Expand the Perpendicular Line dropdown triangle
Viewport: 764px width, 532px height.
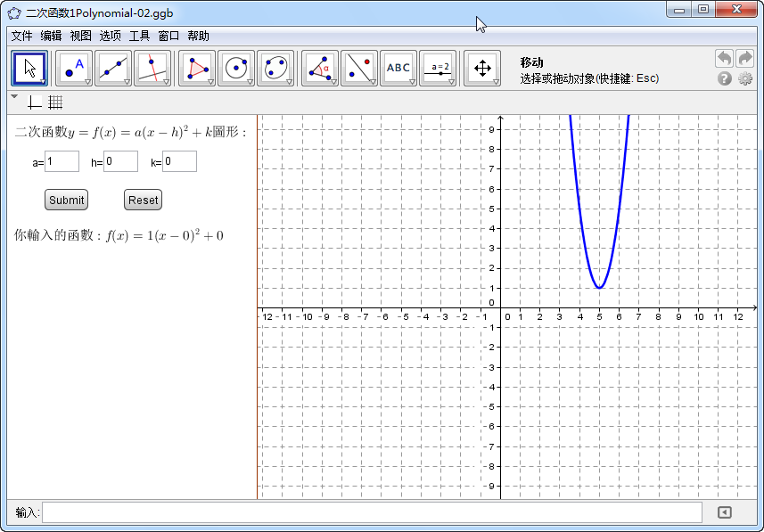(x=167, y=82)
